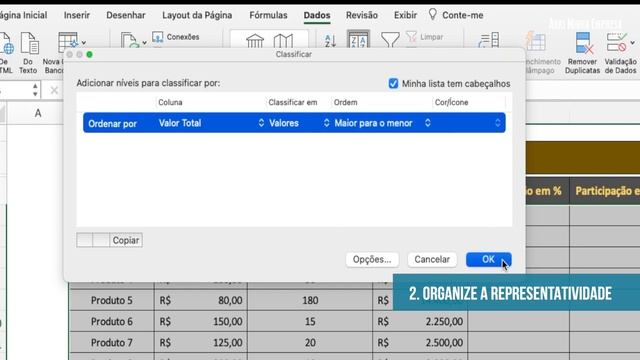
Task: Select the Ações data type icon
Action: pyautogui.click(x=255, y=41)
